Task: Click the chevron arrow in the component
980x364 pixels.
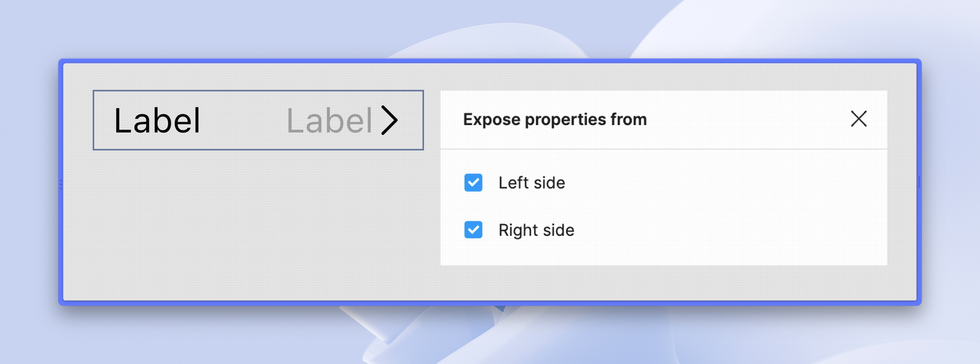Action: [390, 120]
